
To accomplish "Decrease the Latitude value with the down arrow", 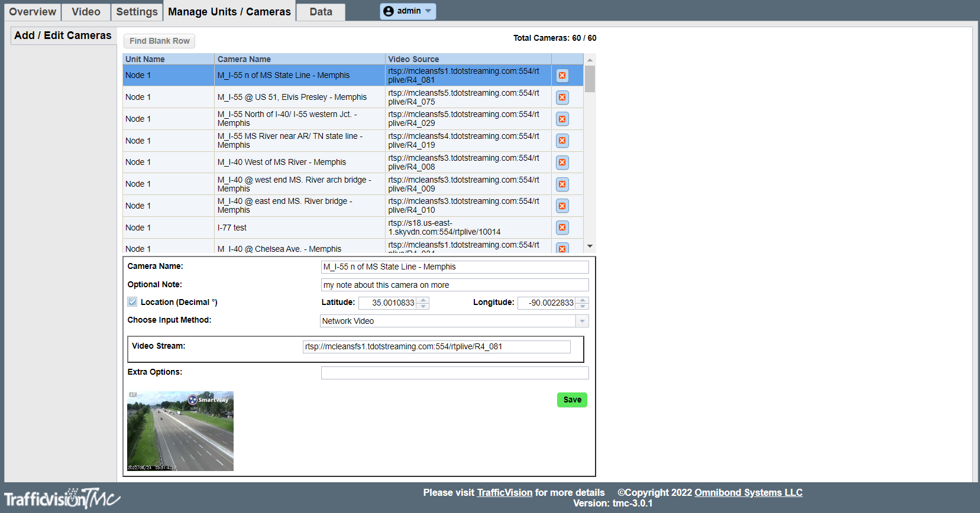I will click(423, 306).
